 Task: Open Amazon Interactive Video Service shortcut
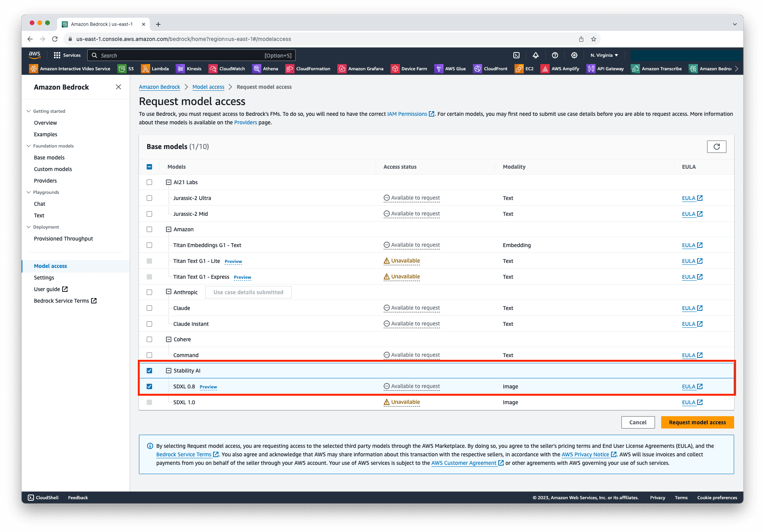point(70,69)
